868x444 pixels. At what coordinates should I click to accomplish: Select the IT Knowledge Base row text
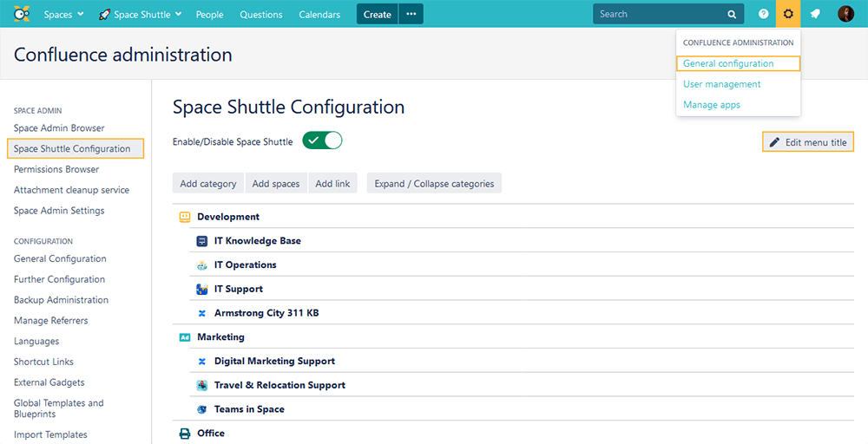click(258, 241)
